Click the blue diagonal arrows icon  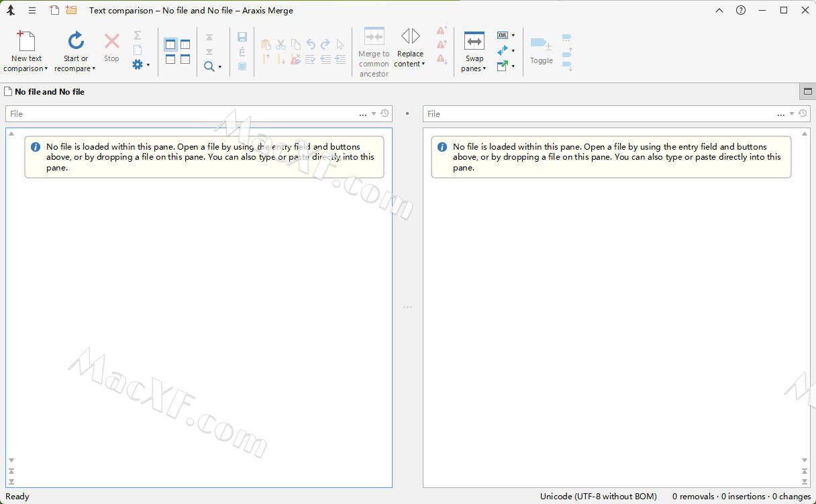[503, 50]
